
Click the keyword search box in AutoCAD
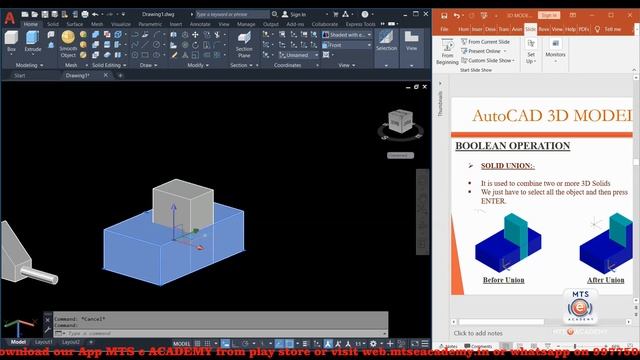click(232, 14)
